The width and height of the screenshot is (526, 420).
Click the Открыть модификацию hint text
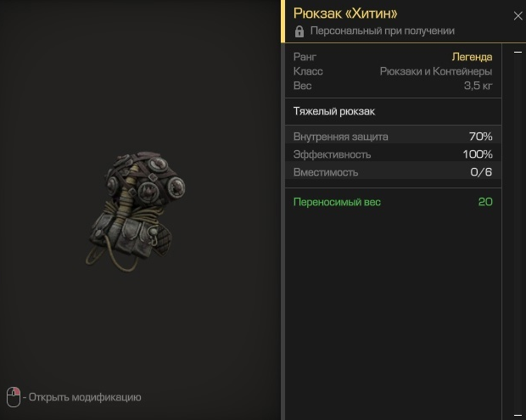[85, 397]
